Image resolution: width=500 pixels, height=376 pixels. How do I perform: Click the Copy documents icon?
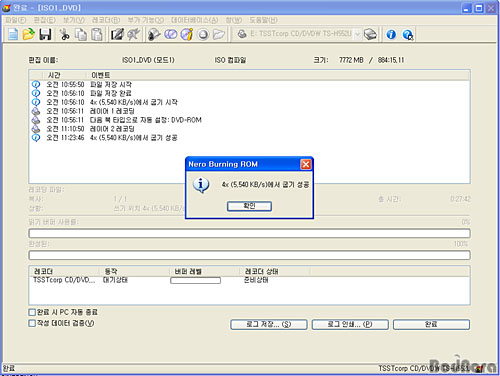[x=81, y=34]
